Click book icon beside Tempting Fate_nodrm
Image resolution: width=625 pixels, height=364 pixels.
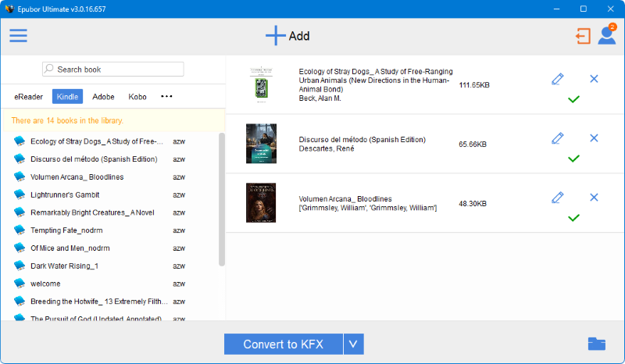pyautogui.click(x=20, y=230)
